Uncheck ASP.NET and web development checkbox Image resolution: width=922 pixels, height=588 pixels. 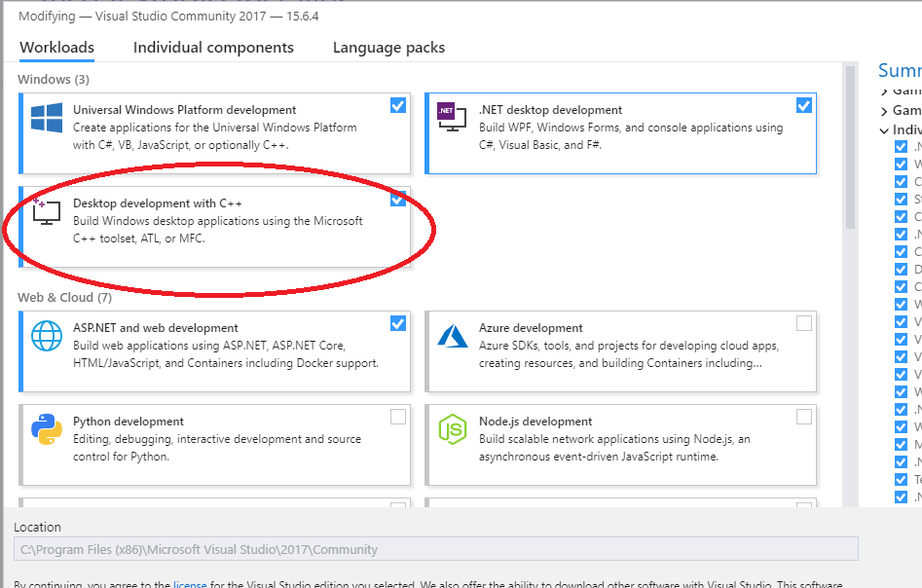click(398, 323)
